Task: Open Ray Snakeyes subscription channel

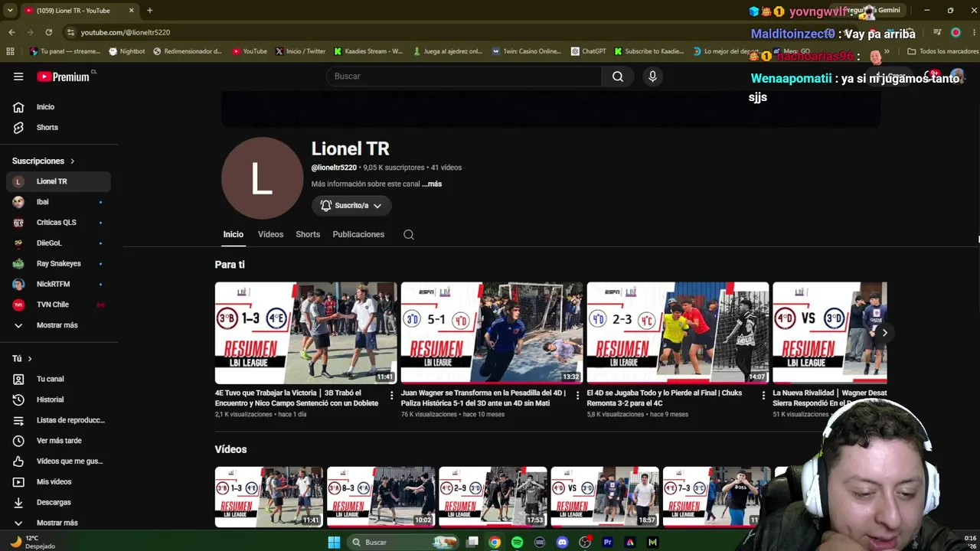Action: pos(58,264)
